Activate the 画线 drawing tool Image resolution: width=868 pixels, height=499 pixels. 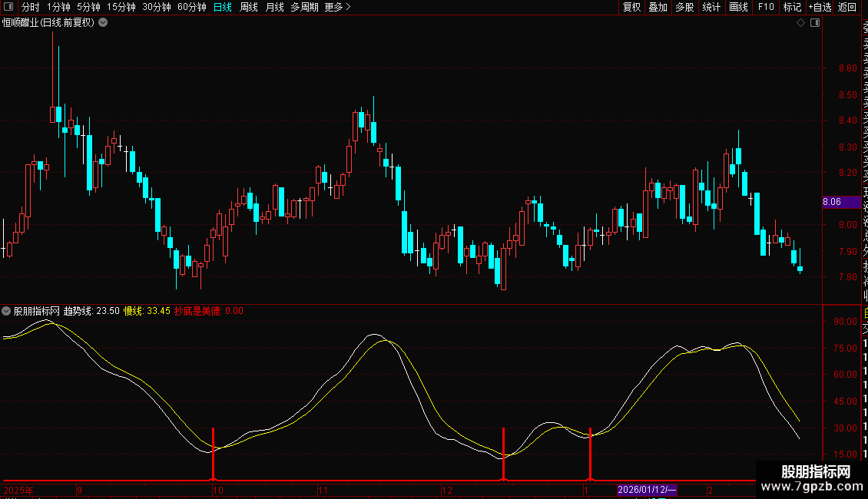click(x=738, y=7)
